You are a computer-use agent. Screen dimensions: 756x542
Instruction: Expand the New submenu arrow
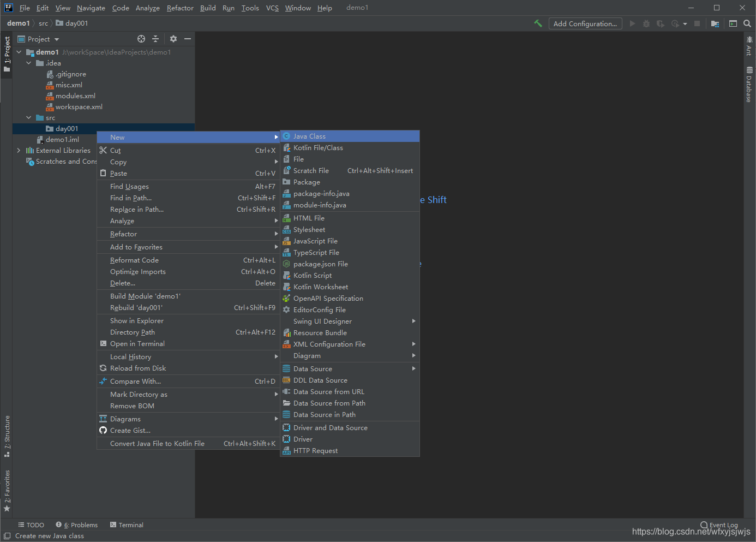pyautogui.click(x=276, y=138)
